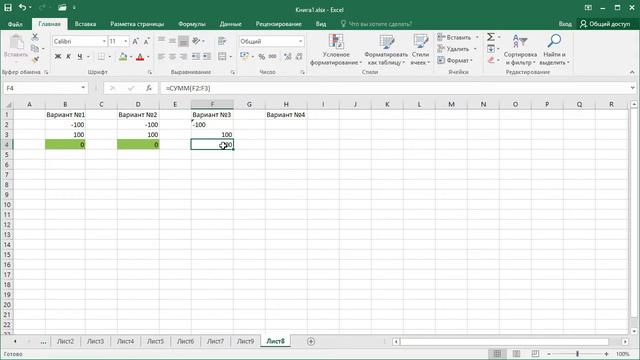
Task: Click the Percent style icon
Action: tap(262, 57)
